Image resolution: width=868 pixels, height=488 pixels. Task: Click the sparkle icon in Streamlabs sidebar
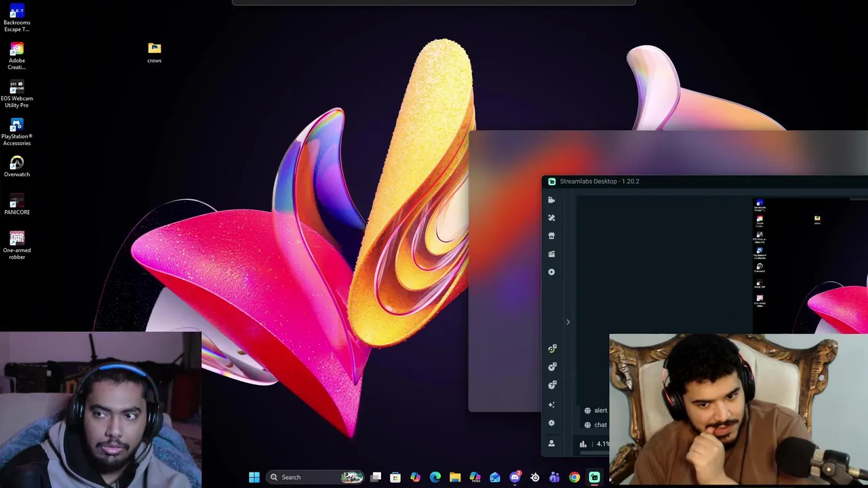coord(551,405)
